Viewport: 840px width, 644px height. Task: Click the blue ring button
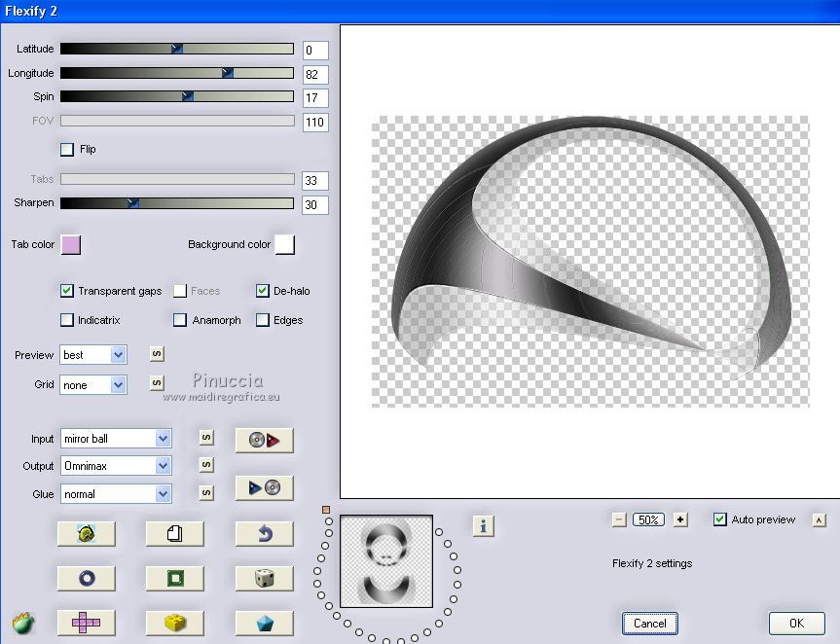click(x=87, y=578)
